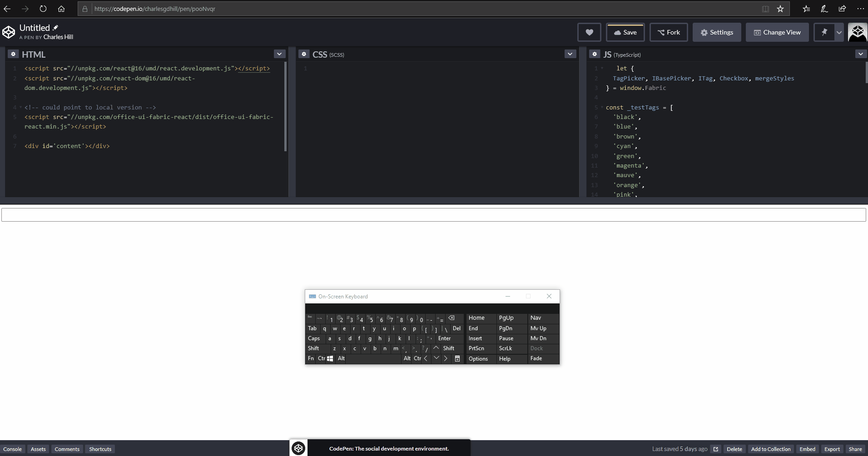Click the CodePen logo in the header

(x=9, y=31)
